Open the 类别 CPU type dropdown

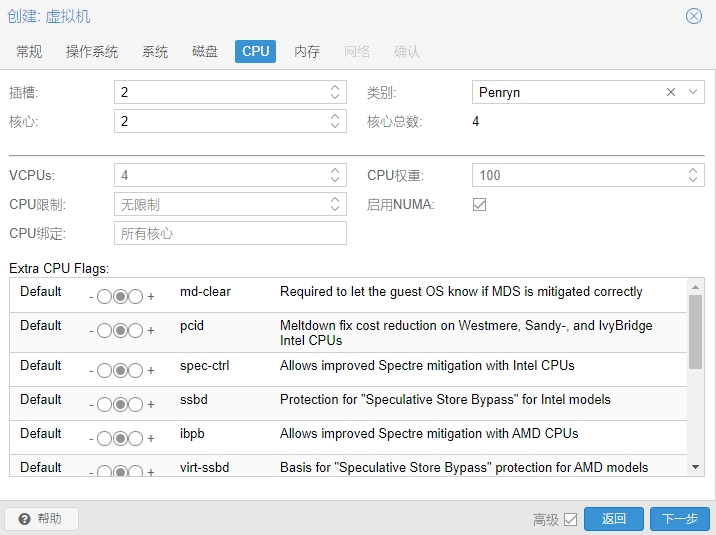pos(693,92)
